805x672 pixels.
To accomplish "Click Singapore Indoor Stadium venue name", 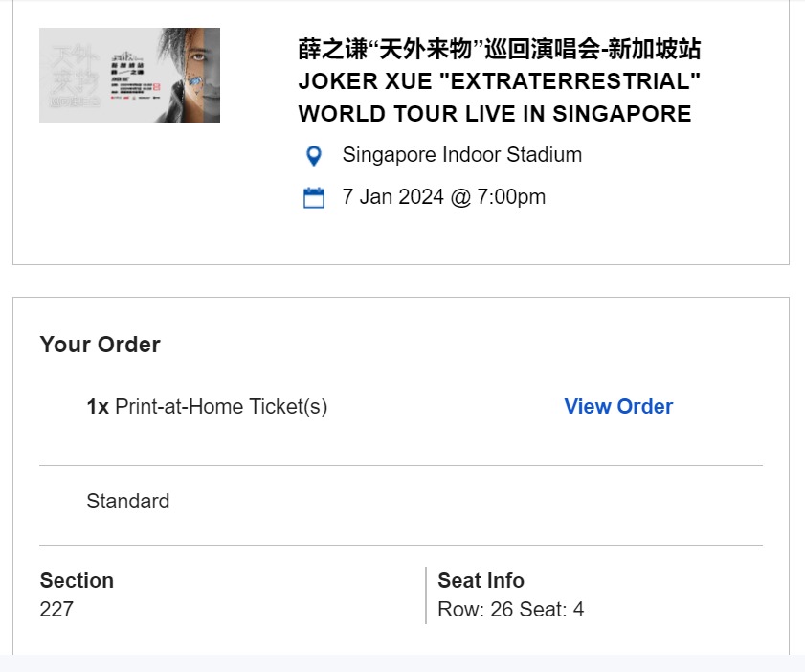I will [460, 155].
